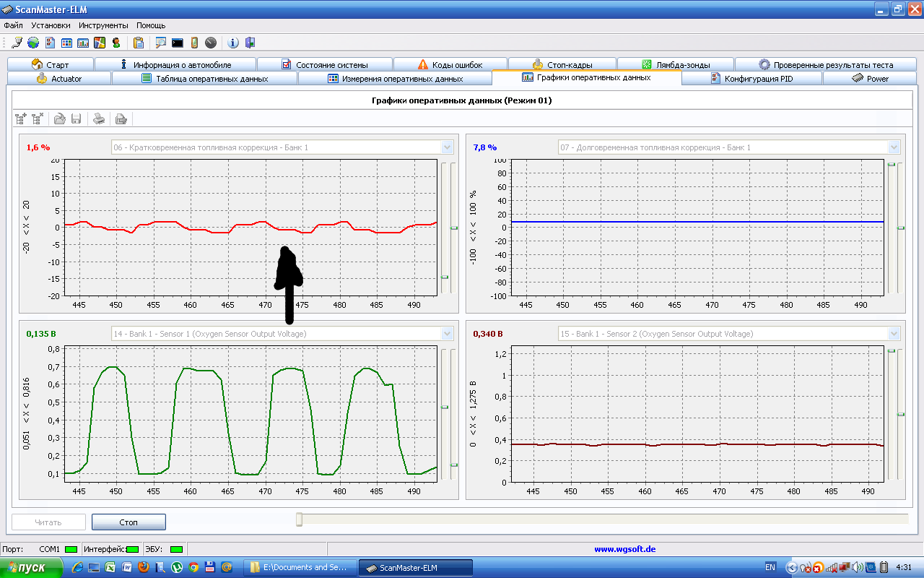924x578 pixels.
Task: Click the printer icon above the graphs
Action: coord(100,119)
